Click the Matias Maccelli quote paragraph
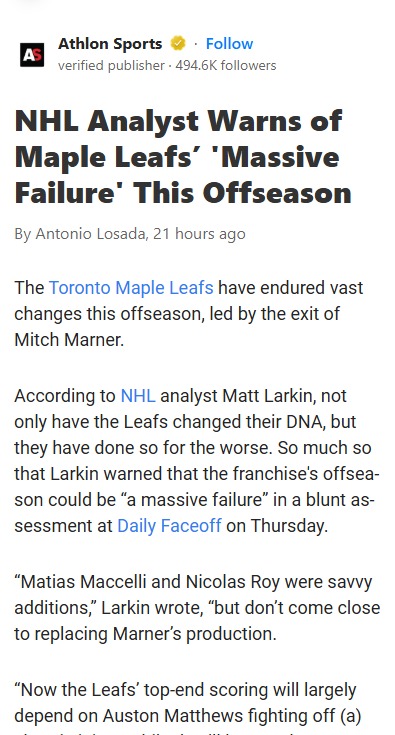The height and width of the screenshot is (735, 395). click(197, 608)
